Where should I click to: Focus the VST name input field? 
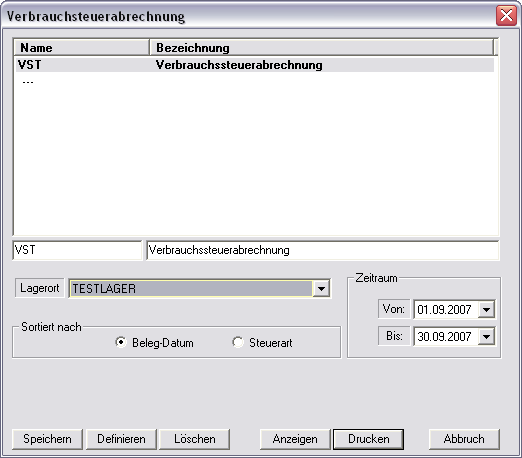pyautogui.click(x=77, y=250)
